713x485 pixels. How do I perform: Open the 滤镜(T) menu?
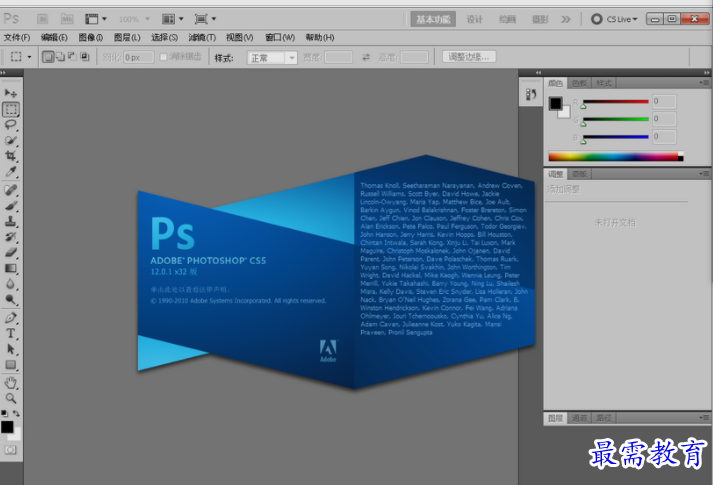202,37
